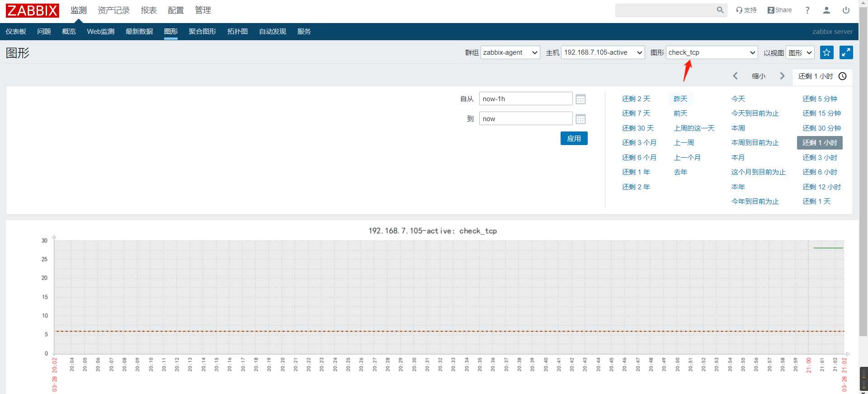
Task: Click the 缩小 zoom out button
Action: coord(759,76)
